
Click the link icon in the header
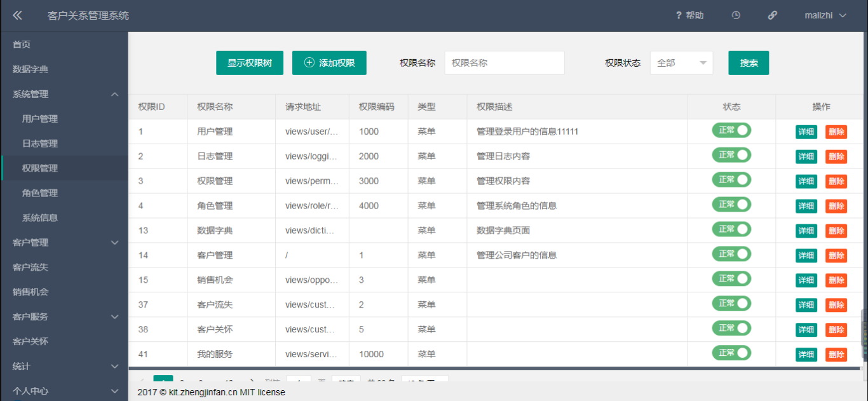pos(772,15)
